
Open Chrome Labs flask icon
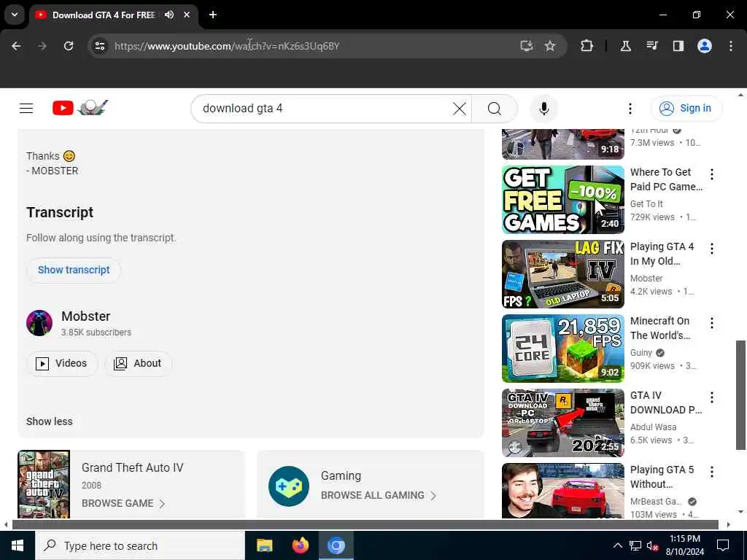625,46
